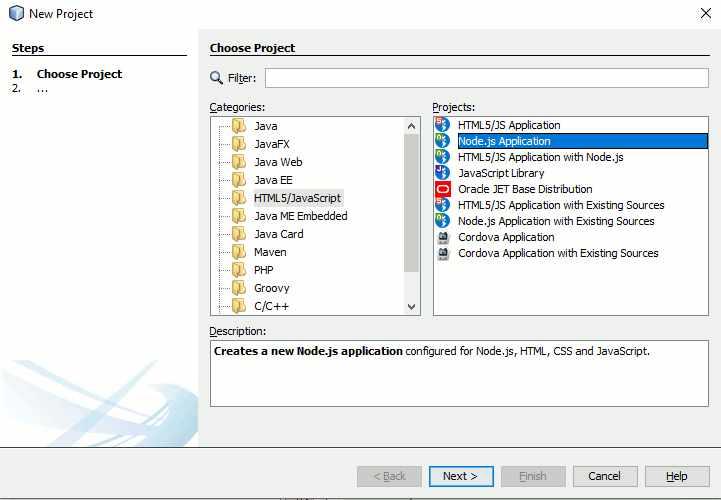Click the JavaFX category folder icon
Screen dimensions: 721x500
tap(239, 144)
